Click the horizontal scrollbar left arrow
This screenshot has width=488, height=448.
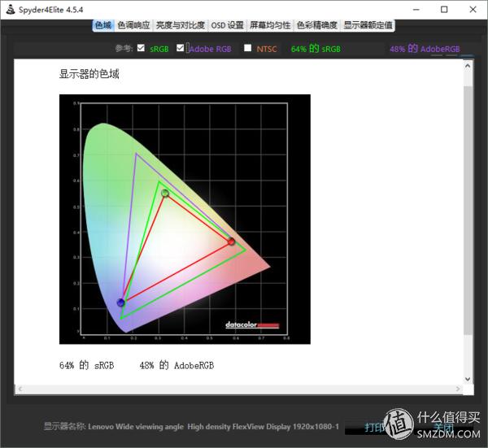tap(20, 389)
